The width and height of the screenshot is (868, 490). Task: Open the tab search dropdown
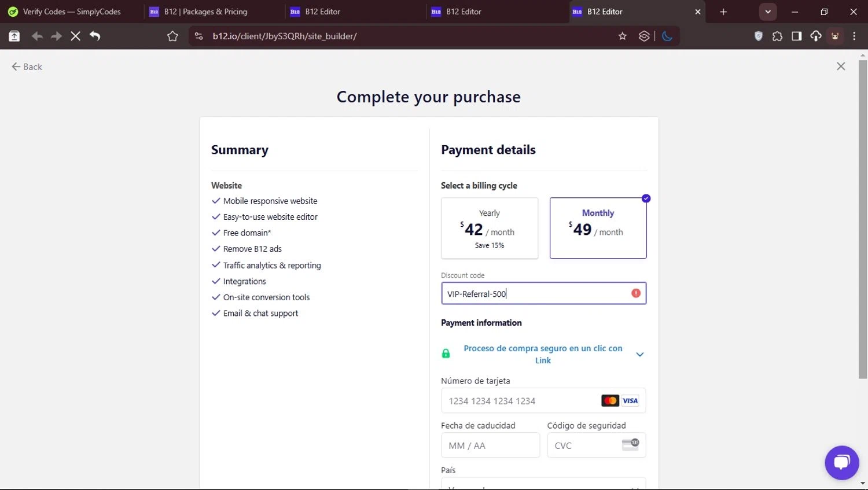point(768,12)
